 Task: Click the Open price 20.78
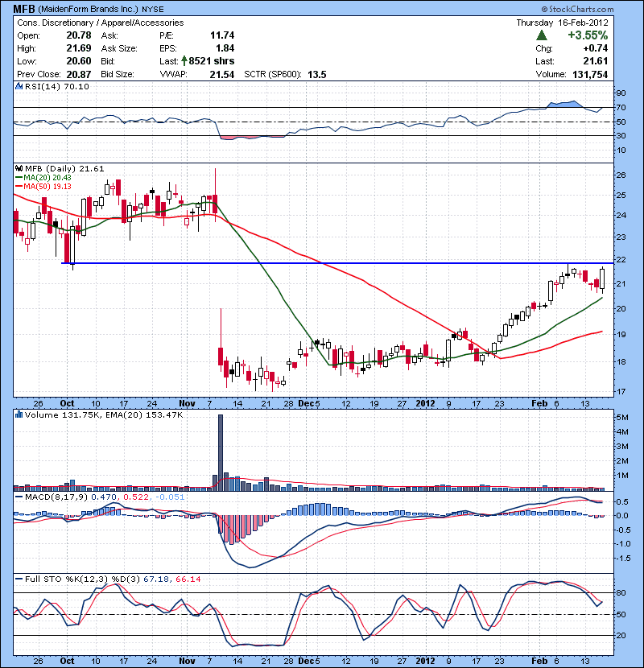point(78,35)
